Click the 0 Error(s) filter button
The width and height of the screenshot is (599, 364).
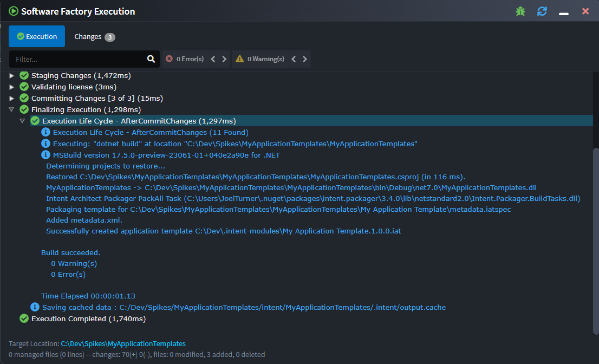[x=185, y=59]
